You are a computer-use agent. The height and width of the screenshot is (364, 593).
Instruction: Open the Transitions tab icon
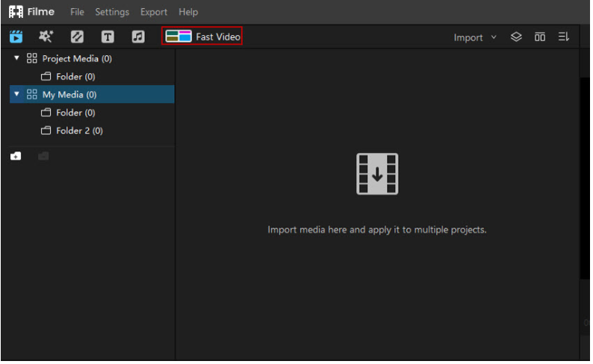(77, 37)
